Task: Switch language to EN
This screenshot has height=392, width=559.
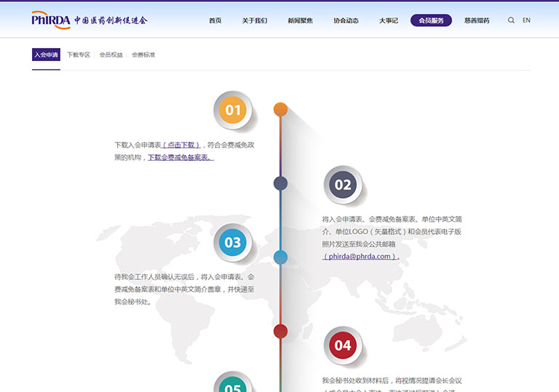Action: coord(526,20)
